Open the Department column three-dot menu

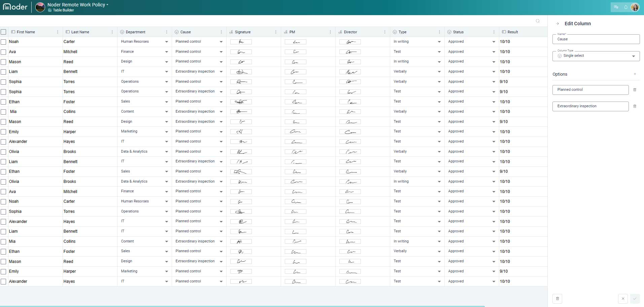[167, 32]
